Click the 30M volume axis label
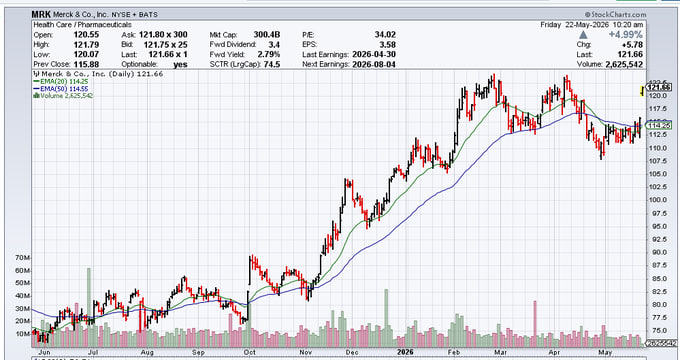 [x=23, y=309]
